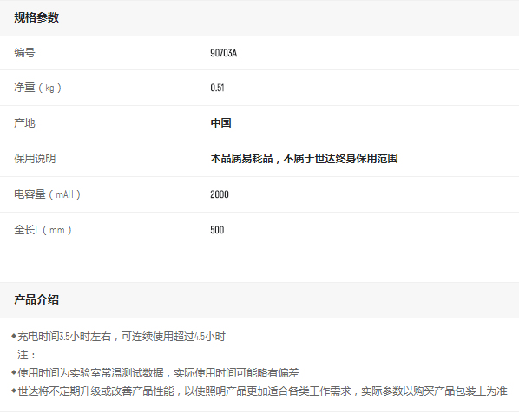Click the 全长L（mm）label
The height and width of the screenshot is (420, 519).
(x=43, y=230)
